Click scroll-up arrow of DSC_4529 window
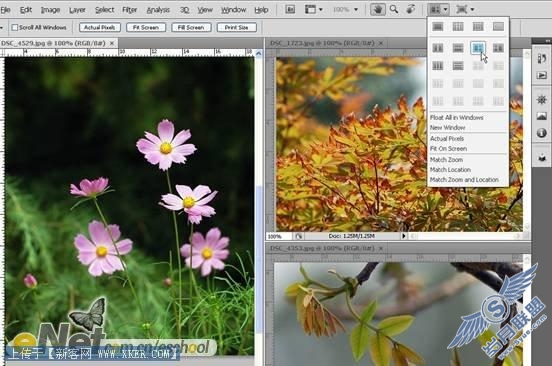Screen dimensions: 552x366 259,53
